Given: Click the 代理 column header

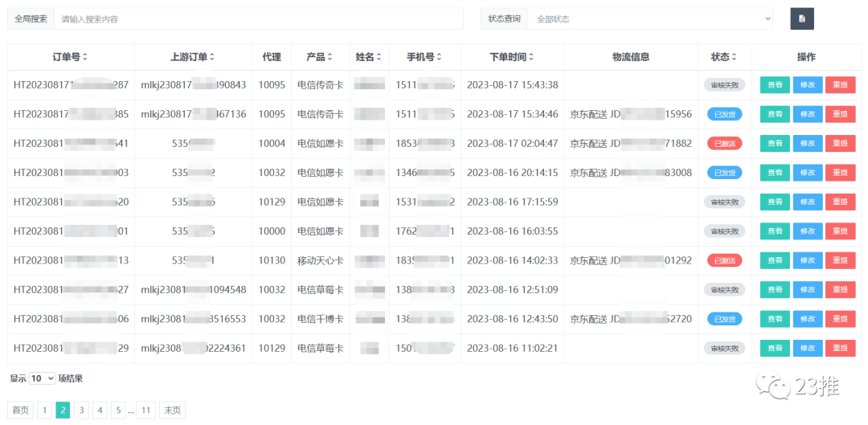Looking at the screenshot, I should coord(272,57).
